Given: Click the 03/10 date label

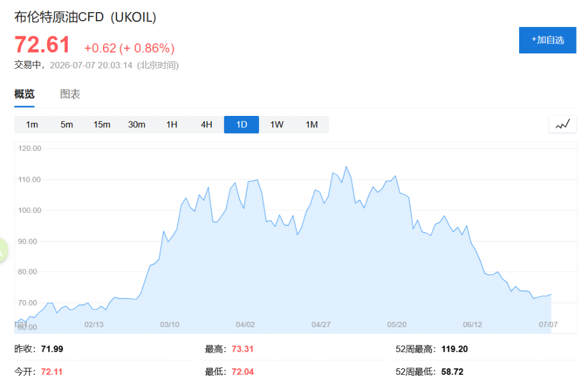Looking at the screenshot, I should click(169, 324).
